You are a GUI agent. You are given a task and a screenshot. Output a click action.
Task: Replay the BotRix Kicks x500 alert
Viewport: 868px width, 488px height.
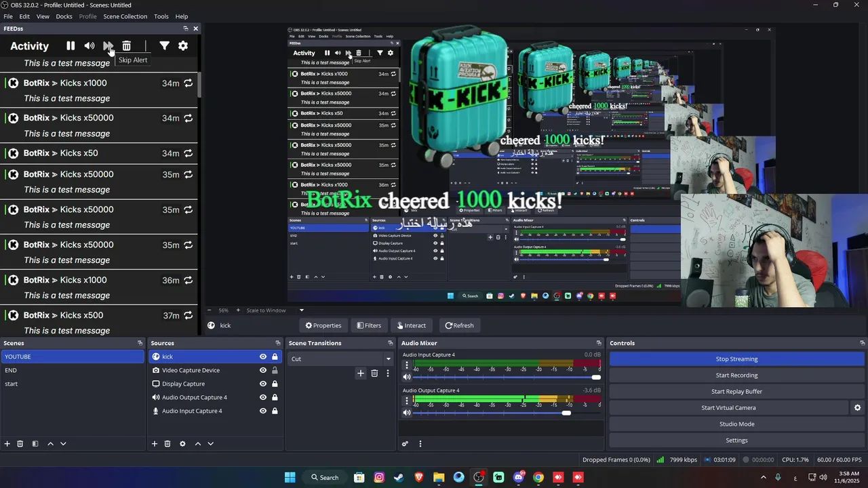[x=188, y=316]
